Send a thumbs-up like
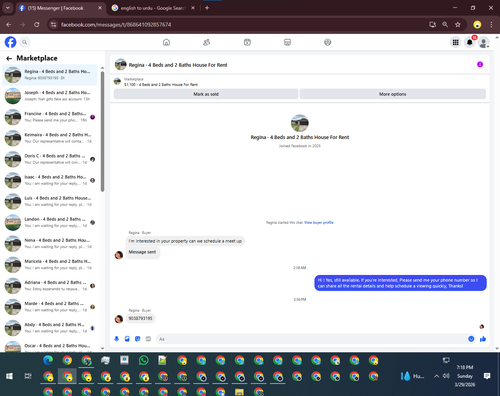Screen dimensions: 500x396 click(483, 339)
